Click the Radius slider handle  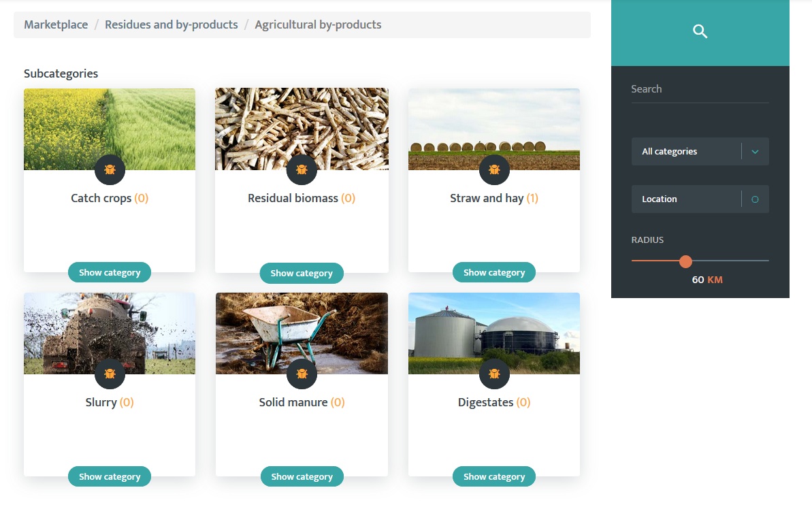point(685,261)
